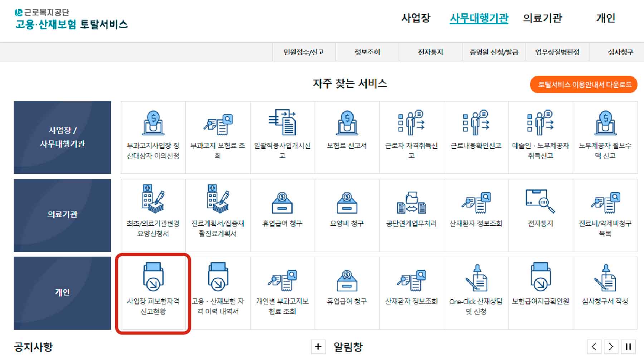Open 심사청구서 작성 service

tap(605, 293)
